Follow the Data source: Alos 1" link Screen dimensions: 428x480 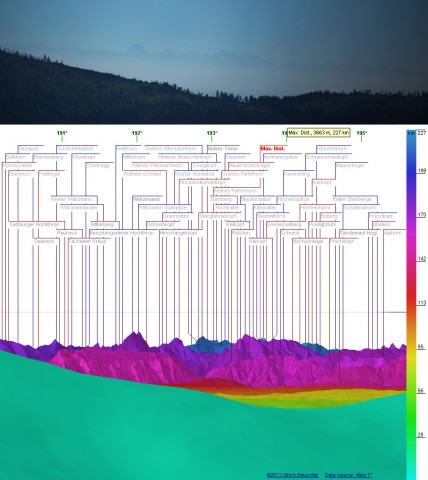pos(349,475)
